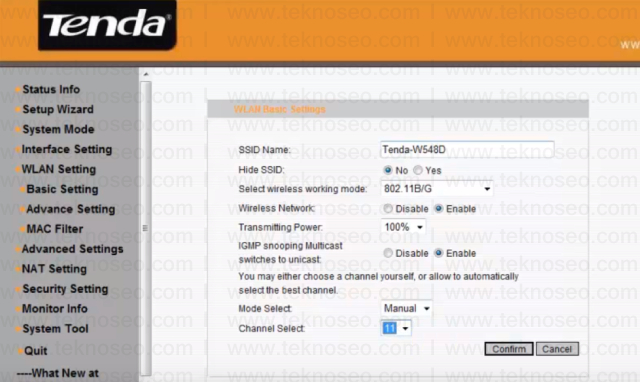This screenshot has height=382, width=640.
Task: Click the sidebar scrollbar thumb
Action: click(x=146, y=228)
